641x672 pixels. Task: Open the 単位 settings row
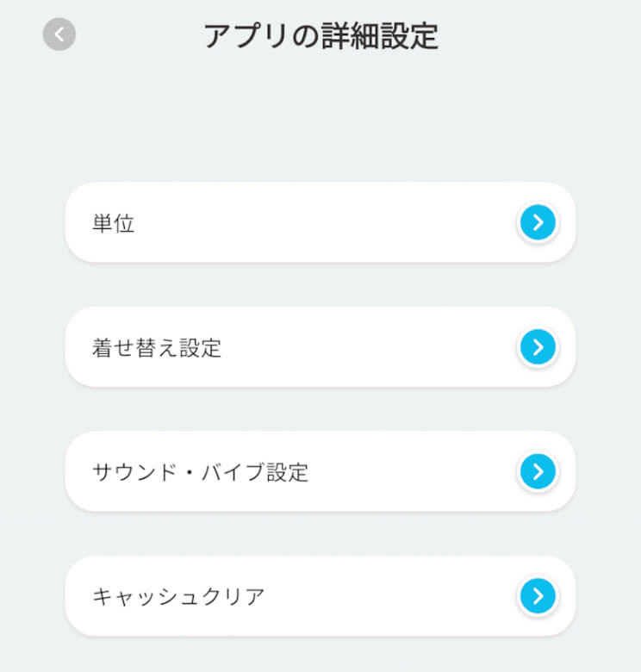click(x=320, y=223)
